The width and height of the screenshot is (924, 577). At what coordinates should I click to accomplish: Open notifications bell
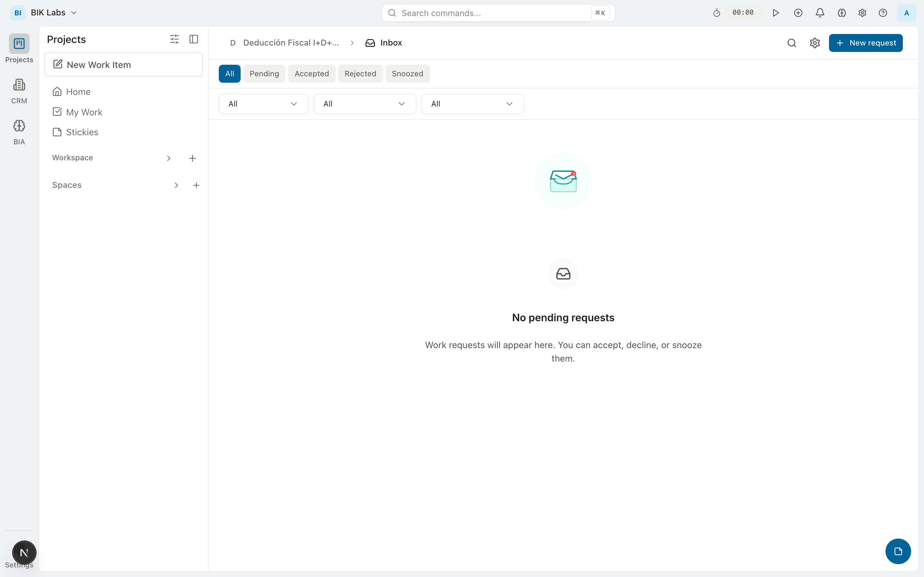820,13
